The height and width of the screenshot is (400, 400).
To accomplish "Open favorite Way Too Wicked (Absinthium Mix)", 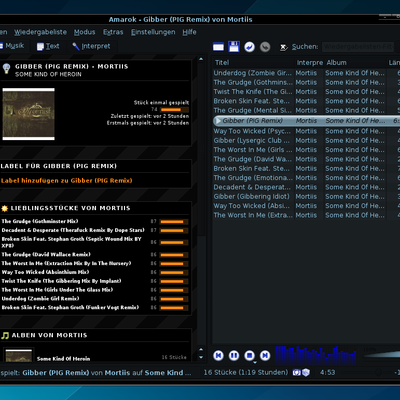I will (x=45, y=272).
